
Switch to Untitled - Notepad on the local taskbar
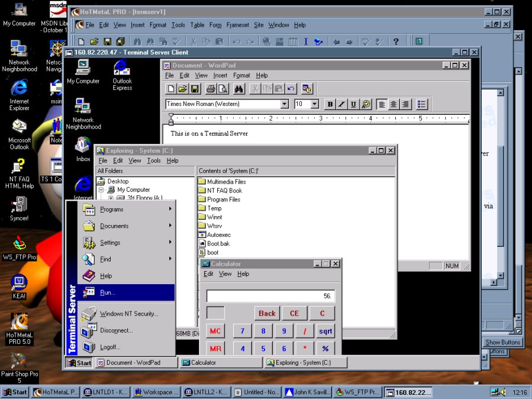tap(258, 392)
